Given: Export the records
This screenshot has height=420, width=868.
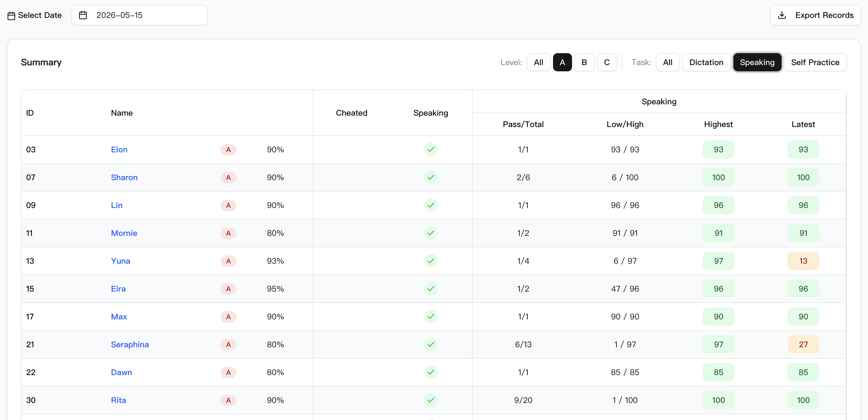Looking at the screenshot, I should 815,15.
